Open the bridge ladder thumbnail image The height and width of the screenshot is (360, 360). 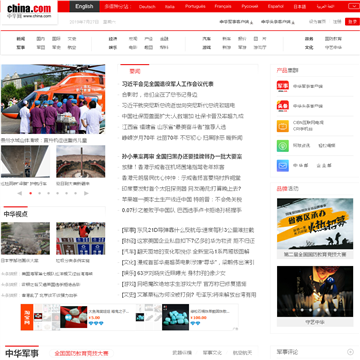click(x=25, y=162)
